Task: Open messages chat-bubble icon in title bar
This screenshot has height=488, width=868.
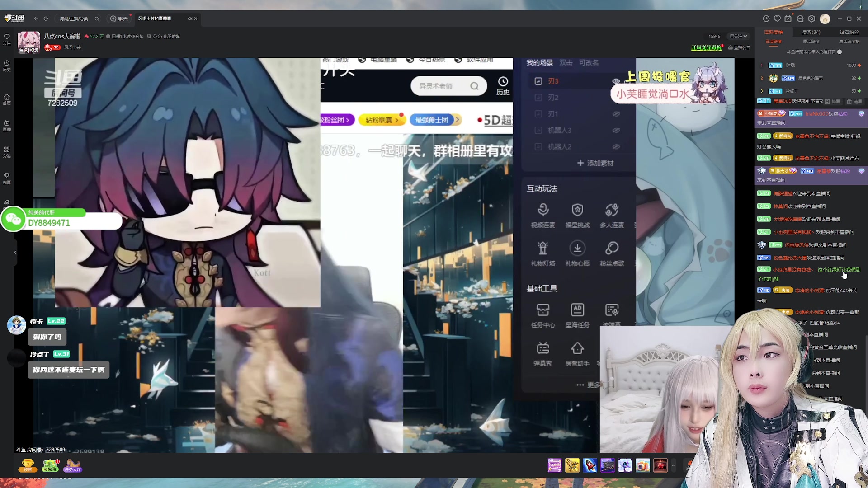Action: point(800,19)
